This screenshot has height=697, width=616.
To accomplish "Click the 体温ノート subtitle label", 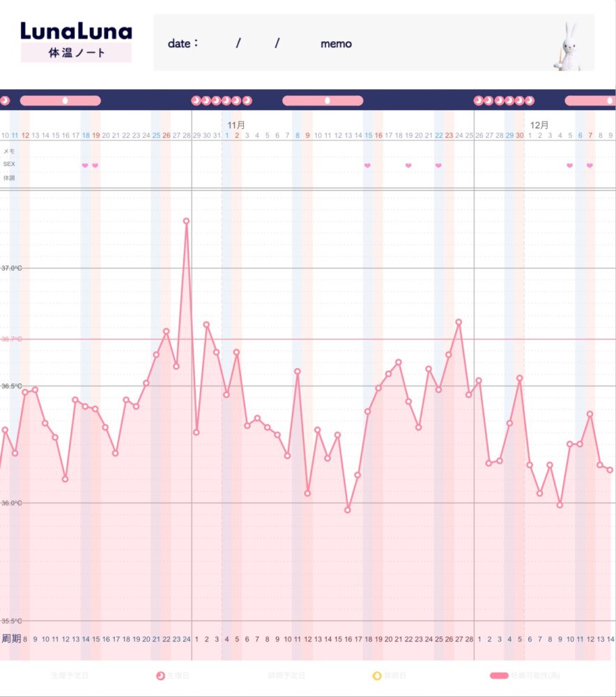I will tap(76, 53).
